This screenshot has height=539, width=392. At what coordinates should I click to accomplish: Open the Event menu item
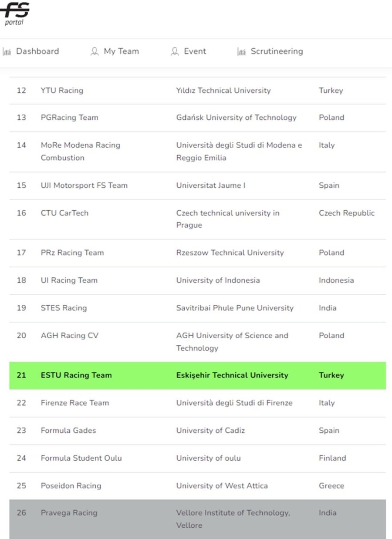(x=195, y=51)
